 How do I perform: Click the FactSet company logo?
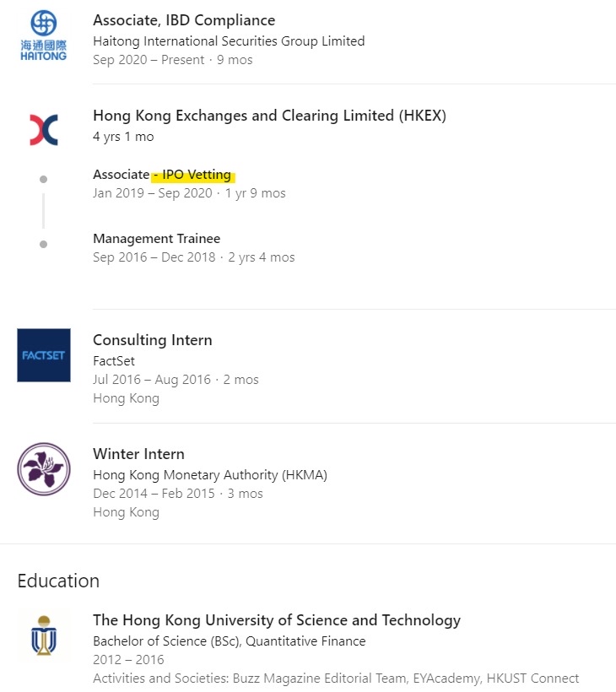(44, 354)
